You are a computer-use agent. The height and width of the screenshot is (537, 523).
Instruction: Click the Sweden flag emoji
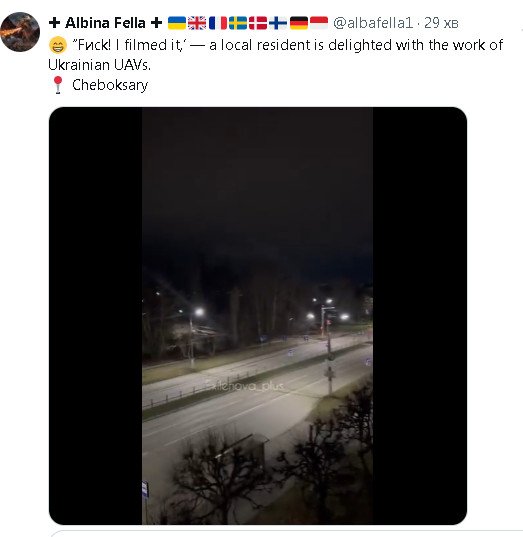(x=238, y=23)
